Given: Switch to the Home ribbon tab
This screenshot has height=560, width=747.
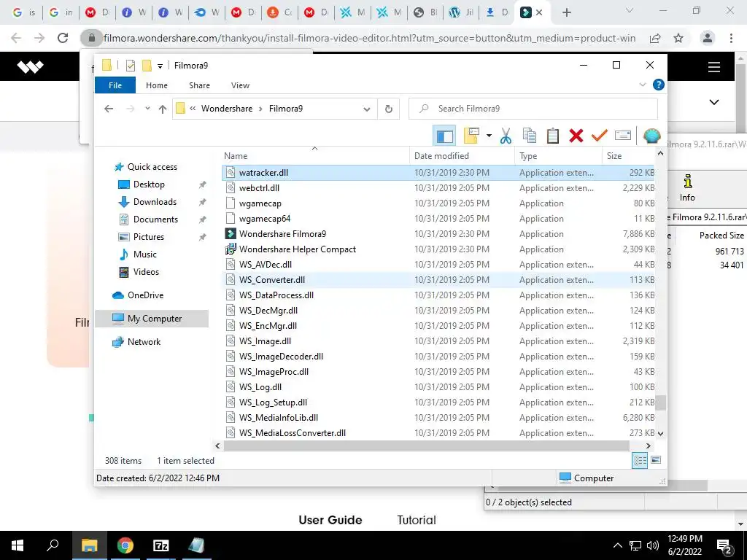Looking at the screenshot, I should [157, 85].
